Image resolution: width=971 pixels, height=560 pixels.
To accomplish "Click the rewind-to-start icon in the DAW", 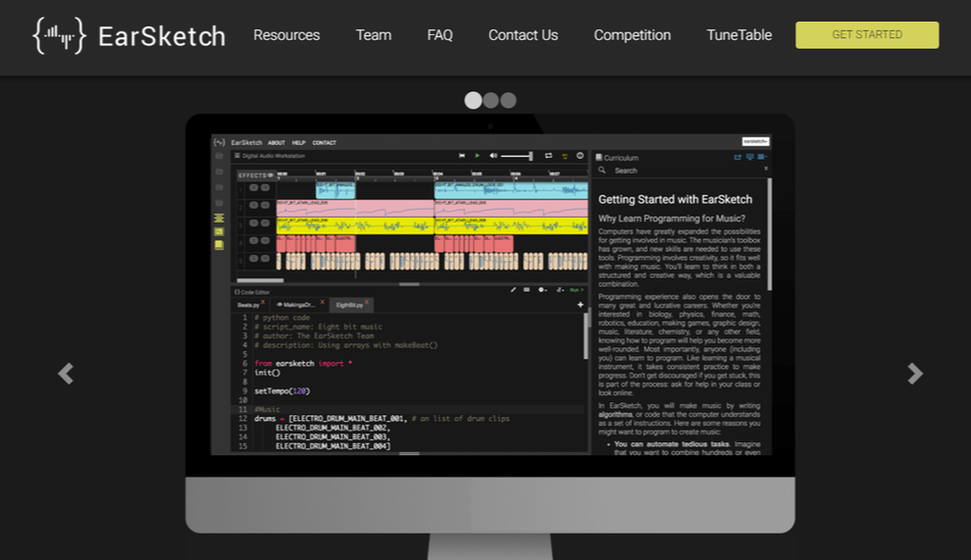I will pos(462,156).
